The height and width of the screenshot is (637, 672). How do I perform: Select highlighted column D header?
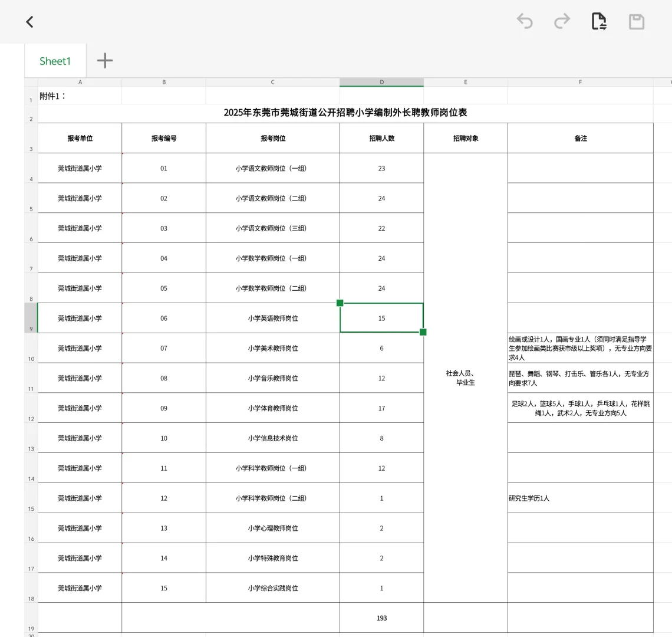click(381, 82)
